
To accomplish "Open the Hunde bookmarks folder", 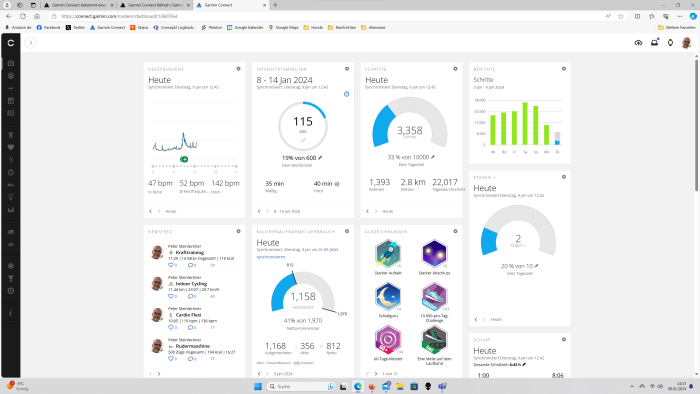I will click(x=313, y=28).
